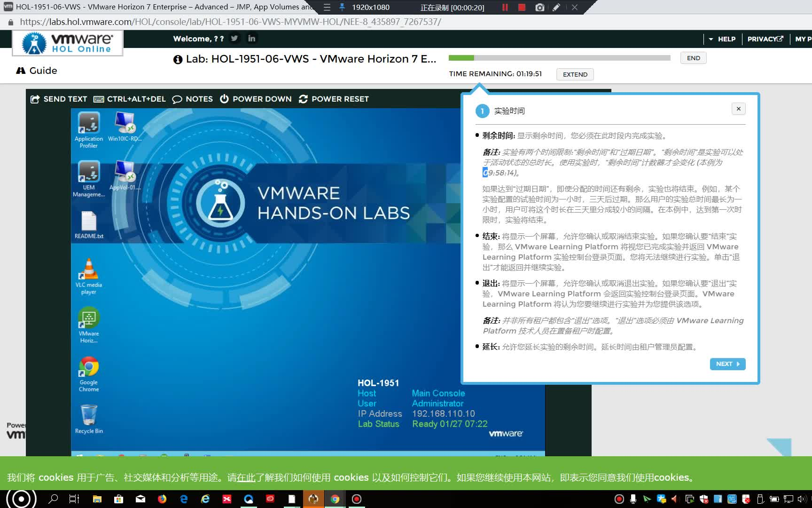The width and height of the screenshot is (812, 508).
Task: Open the Recycle Bin on lab desktop
Action: click(x=88, y=419)
